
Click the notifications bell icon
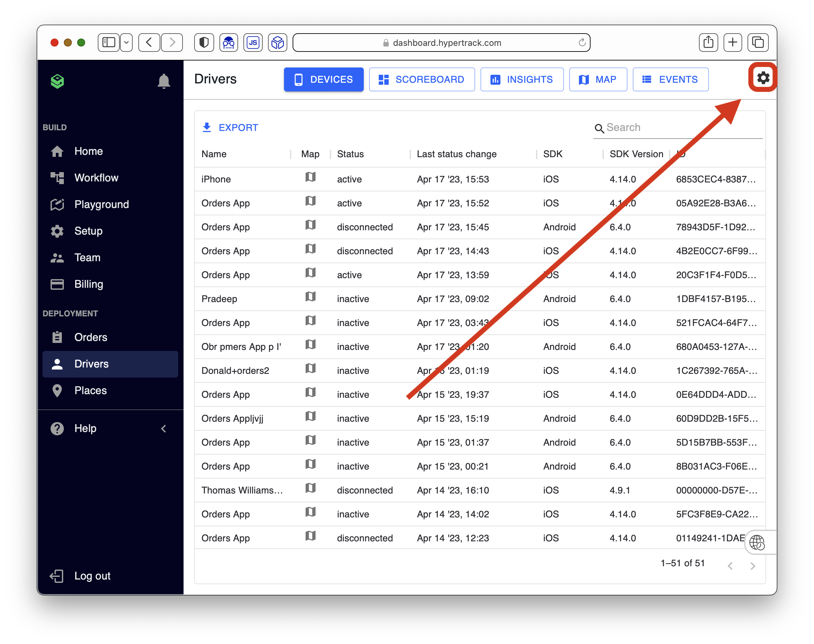164,81
